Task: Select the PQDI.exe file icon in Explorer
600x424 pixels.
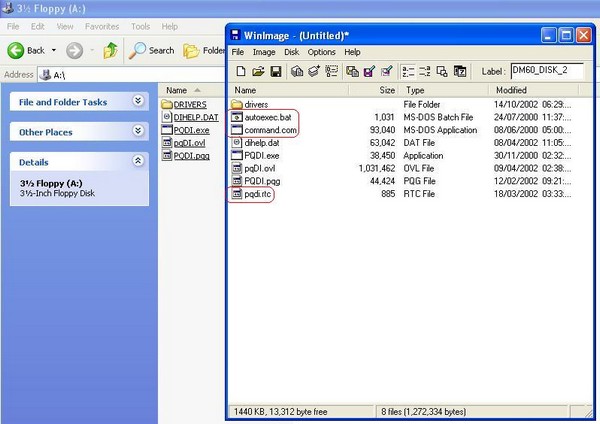Action: tap(167, 130)
